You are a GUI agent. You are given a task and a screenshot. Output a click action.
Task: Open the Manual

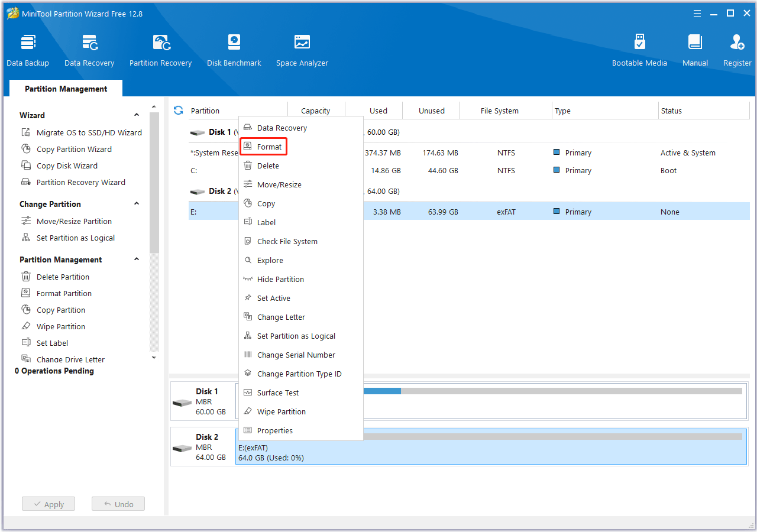point(695,51)
